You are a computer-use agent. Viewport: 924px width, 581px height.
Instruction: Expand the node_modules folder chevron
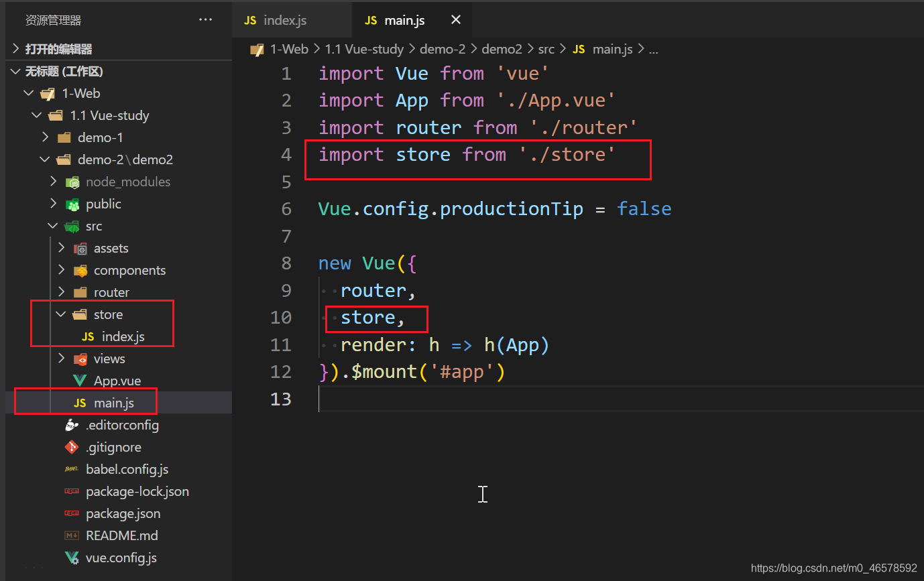(x=53, y=182)
